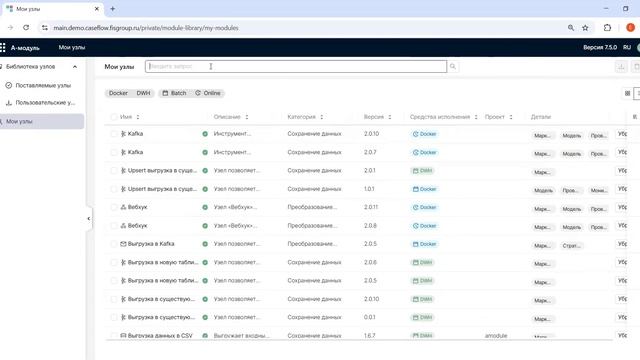Viewport: 640px width, 360px height.
Task: Switch language via RU selector
Action: coord(627,47)
